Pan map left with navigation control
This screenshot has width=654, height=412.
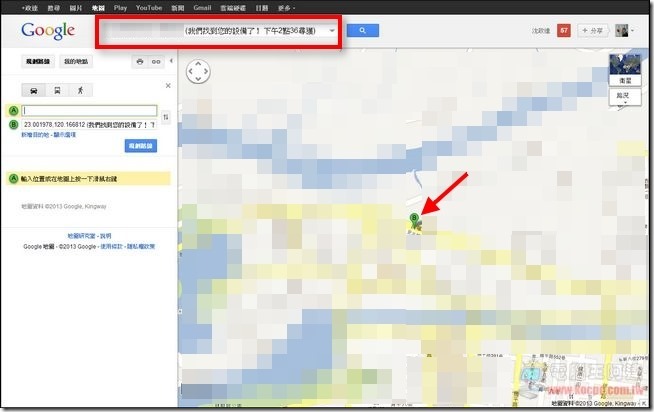(191, 71)
